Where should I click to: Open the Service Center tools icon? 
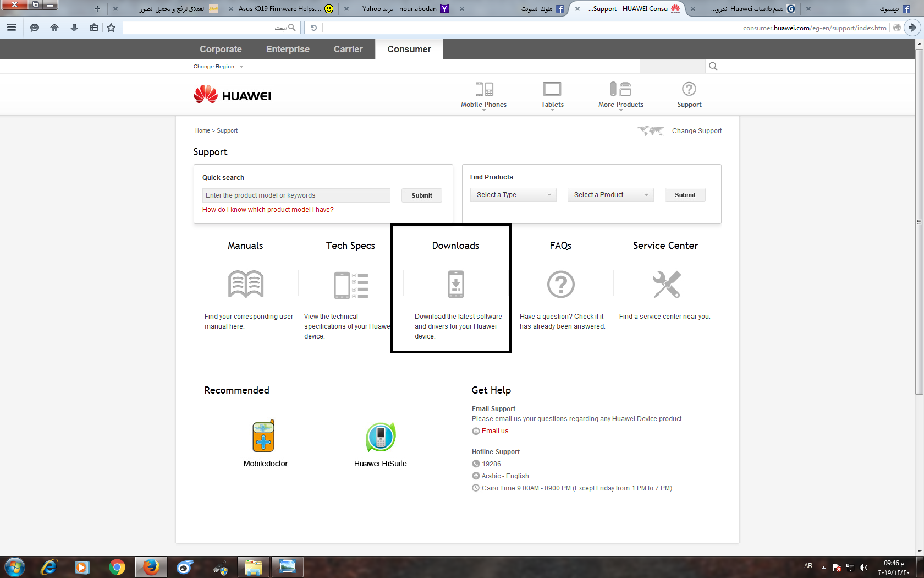coord(667,285)
